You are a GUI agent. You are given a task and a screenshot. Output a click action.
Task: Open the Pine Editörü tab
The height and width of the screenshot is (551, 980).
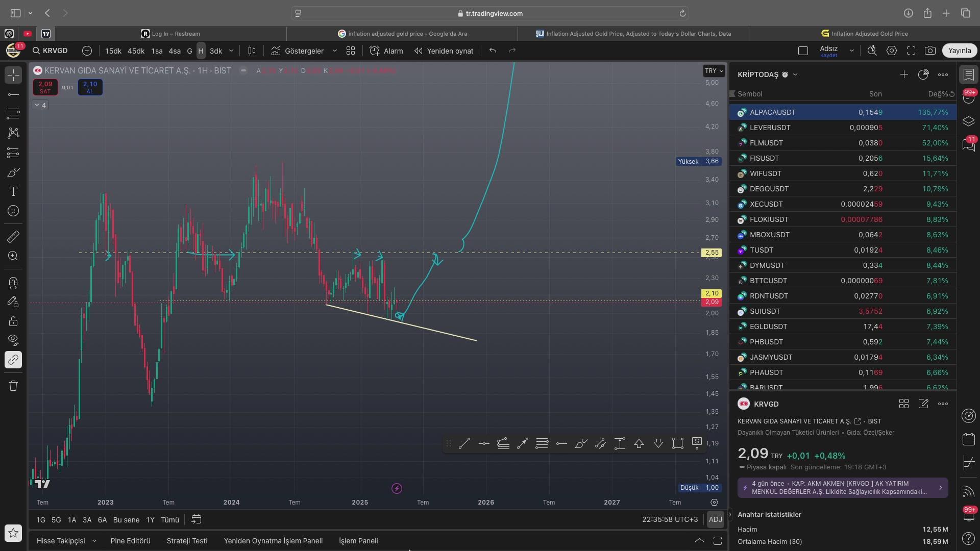coord(130,541)
